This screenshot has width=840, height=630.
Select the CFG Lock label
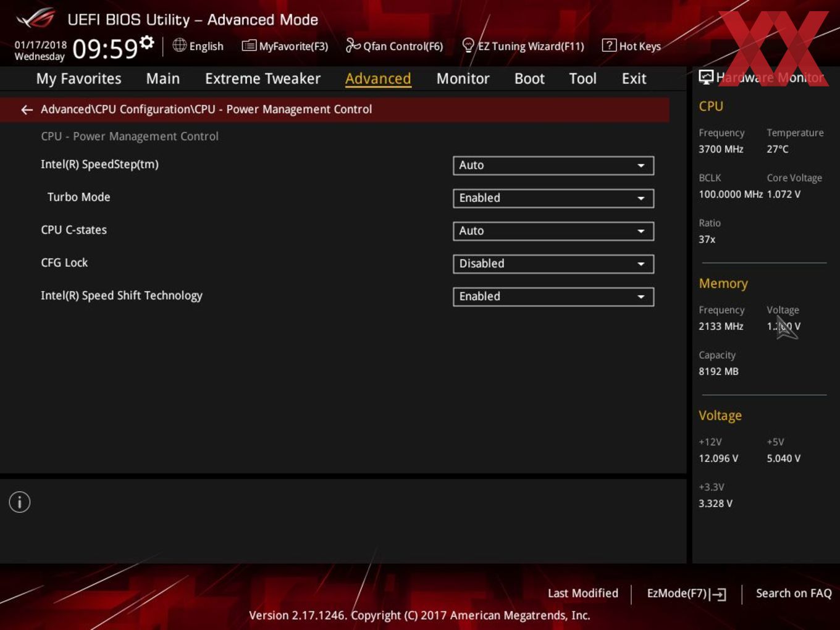[x=64, y=262]
